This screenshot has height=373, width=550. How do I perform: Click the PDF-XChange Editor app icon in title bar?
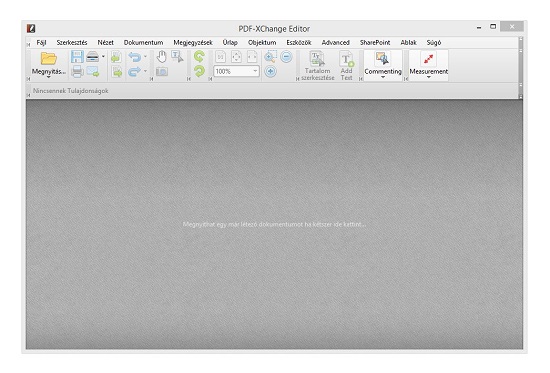31,28
